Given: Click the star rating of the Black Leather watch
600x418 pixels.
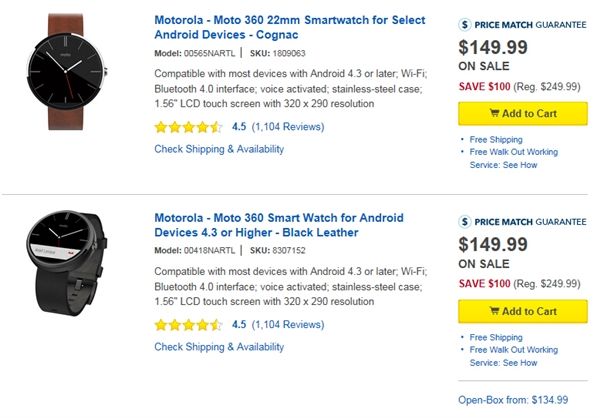Looking at the screenshot, I should pyautogui.click(x=188, y=324).
